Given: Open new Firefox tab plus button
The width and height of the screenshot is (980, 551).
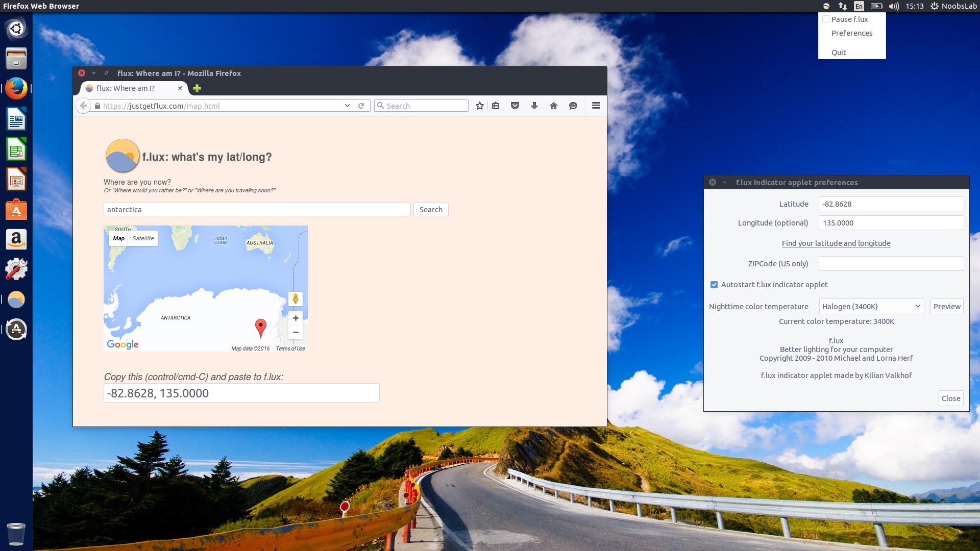Looking at the screenshot, I should pyautogui.click(x=197, y=88).
